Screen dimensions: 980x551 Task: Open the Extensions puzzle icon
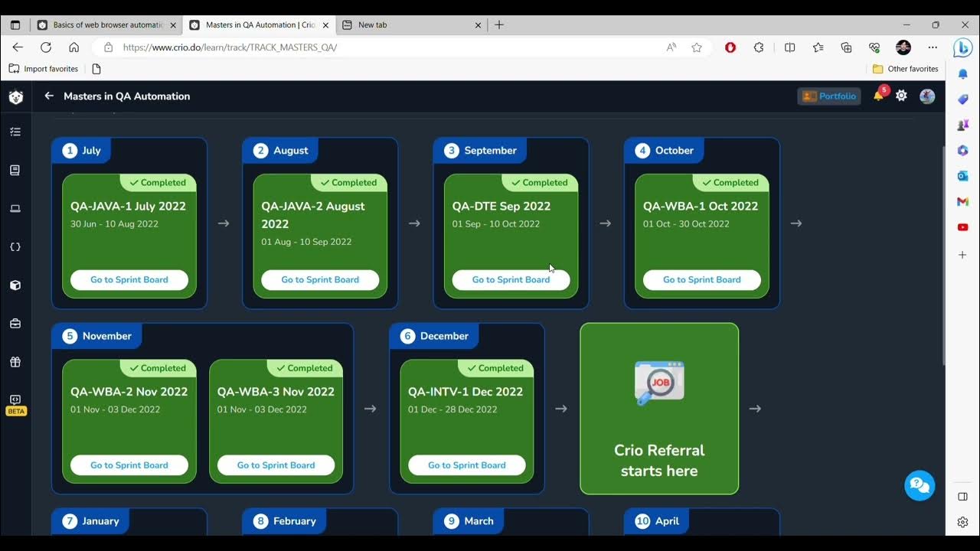759,47
